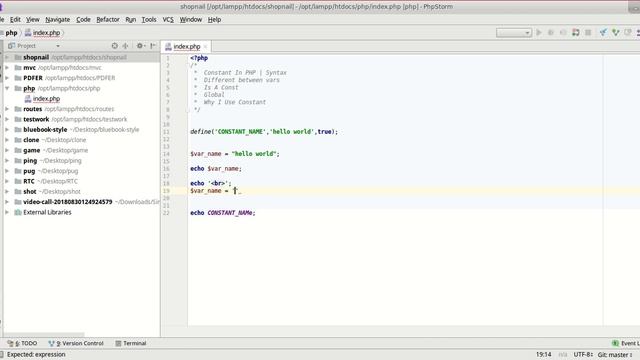Screen dimensions: 640x360
Task: Open the Refactor menu
Action: click(108, 20)
